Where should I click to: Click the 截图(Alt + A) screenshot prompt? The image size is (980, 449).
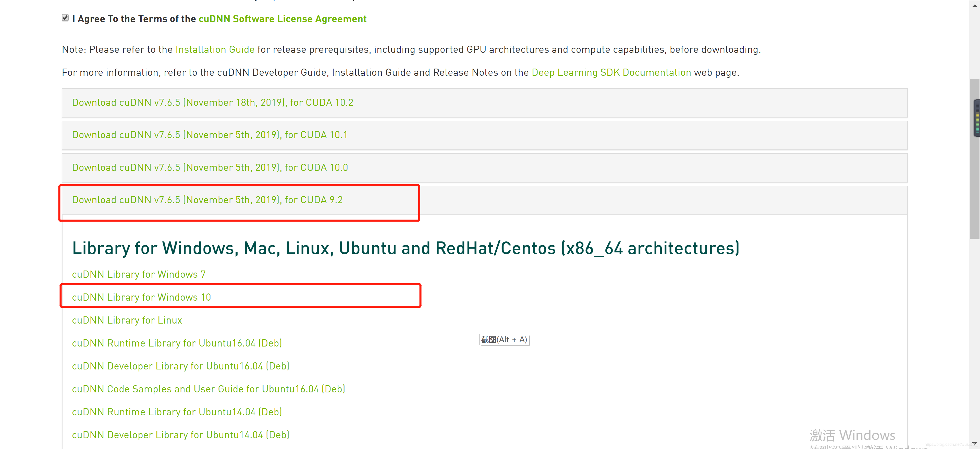point(504,340)
